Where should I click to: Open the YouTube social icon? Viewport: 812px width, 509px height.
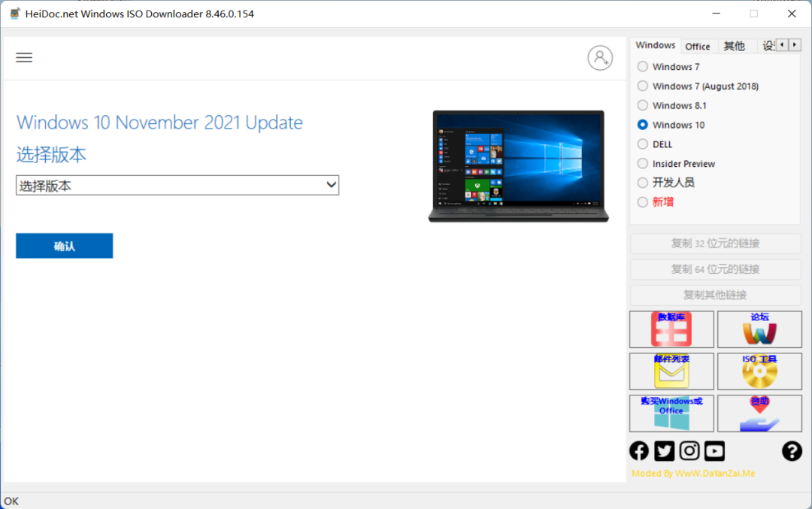(715, 451)
